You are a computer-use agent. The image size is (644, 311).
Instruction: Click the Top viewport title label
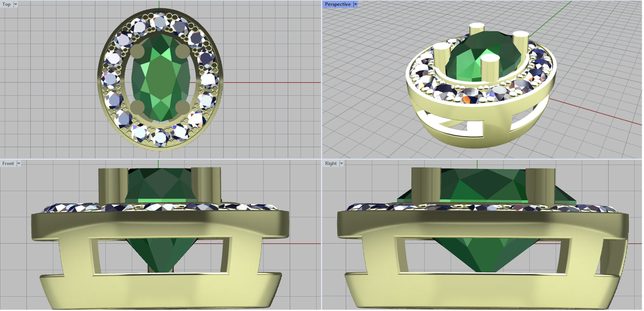coord(6,4)
